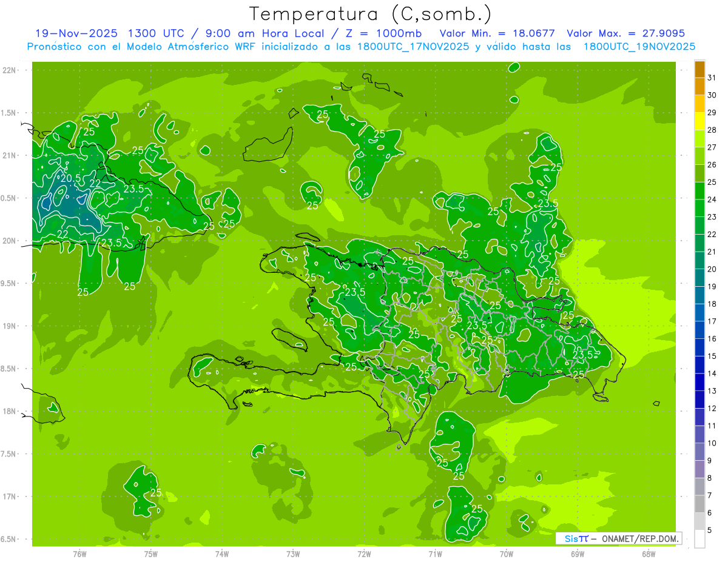Viewport: 728px width, 562px height.
Task: Click the '70W' longitude axis label
Action: coord(507,554)
